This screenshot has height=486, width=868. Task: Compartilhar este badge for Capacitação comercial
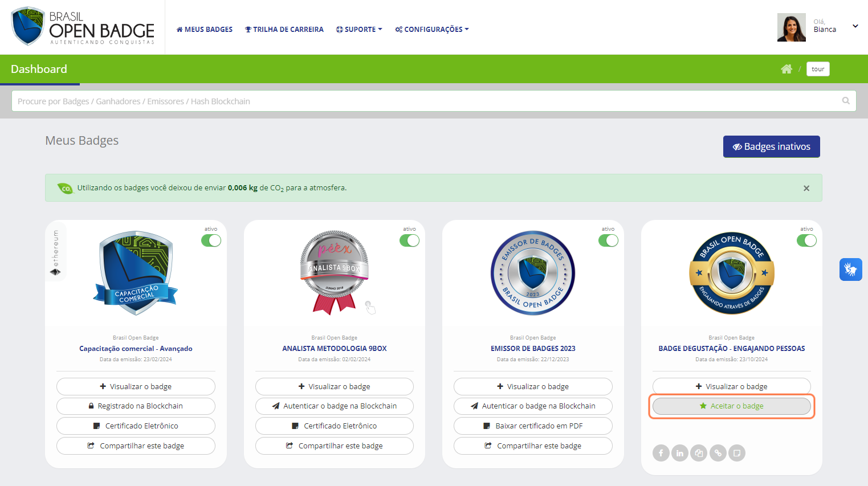(136, 446)
